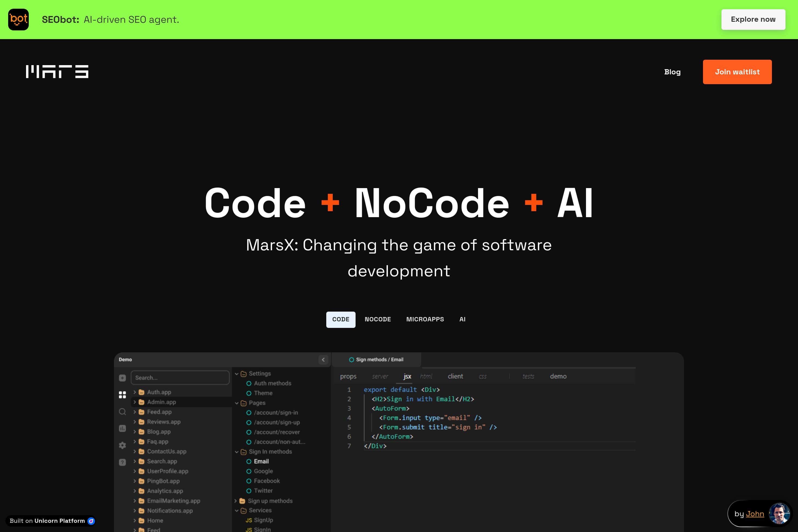
Task: Click the Join waitlist button
Action: (x=737, y=72)
